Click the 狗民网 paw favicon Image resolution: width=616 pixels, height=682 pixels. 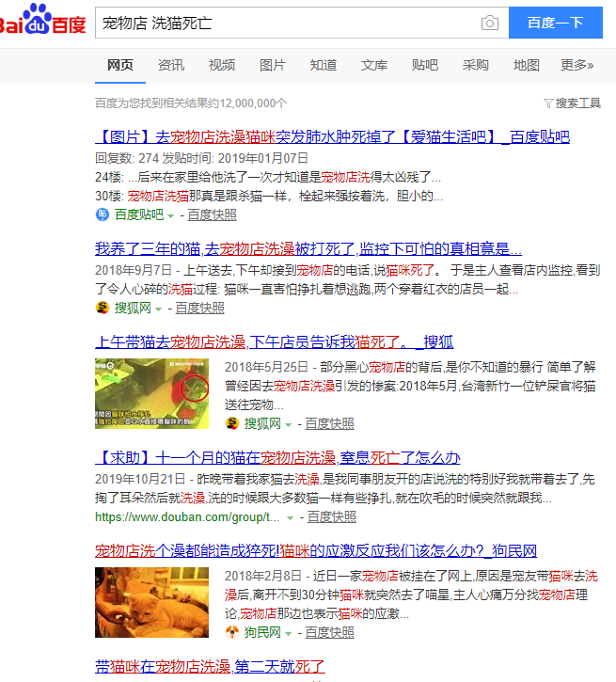coord(232,632)
